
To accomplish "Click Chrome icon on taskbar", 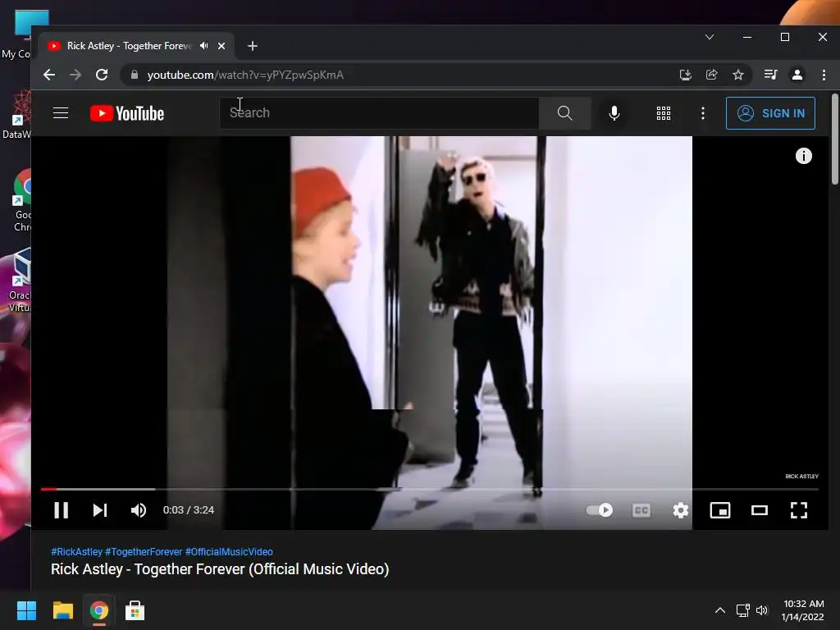I will 98,610.
